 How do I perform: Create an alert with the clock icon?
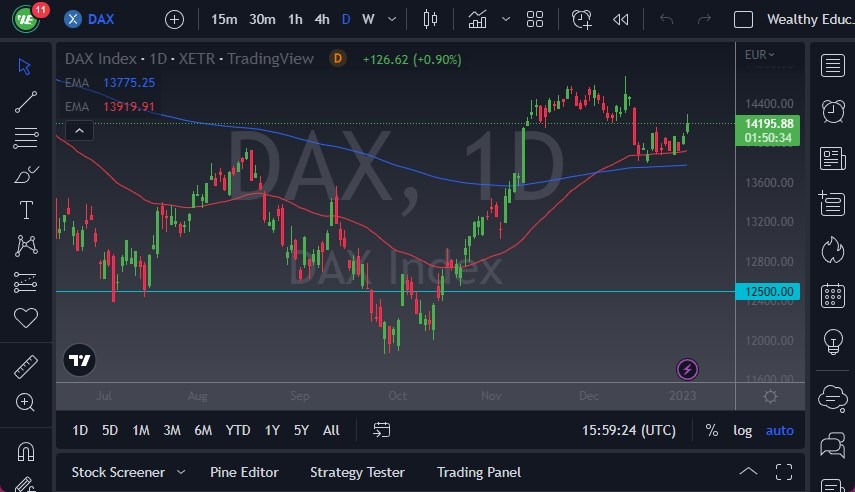[x=581, y=20]
